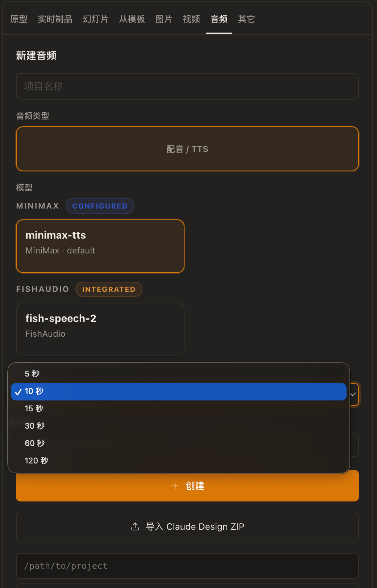Switch to the 幻灯片 tab
377x588 pixels.
pos(96,19)
